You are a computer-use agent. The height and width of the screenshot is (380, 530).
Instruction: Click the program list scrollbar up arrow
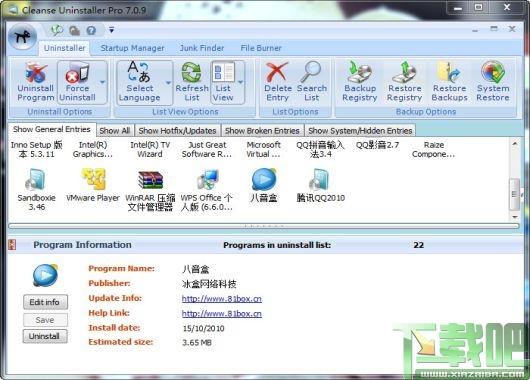pos(515,144)
